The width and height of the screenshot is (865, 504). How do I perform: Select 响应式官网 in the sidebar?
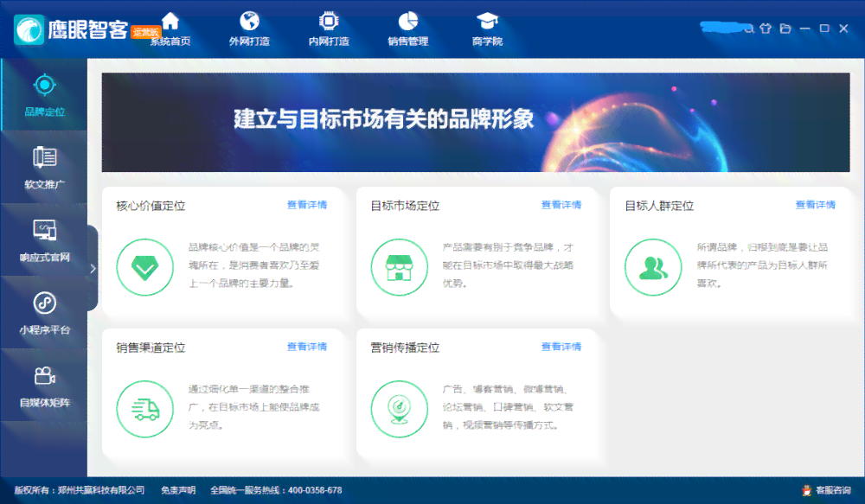click(45, 240)
